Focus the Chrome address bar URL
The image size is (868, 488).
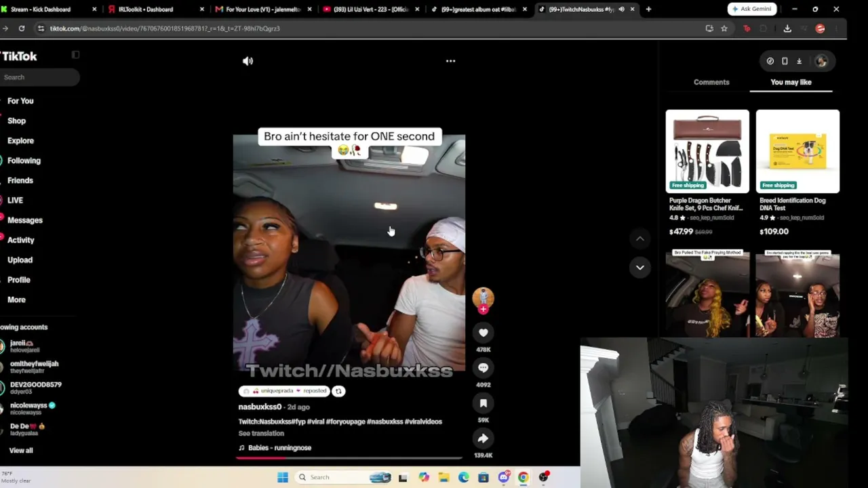[165, 28]
